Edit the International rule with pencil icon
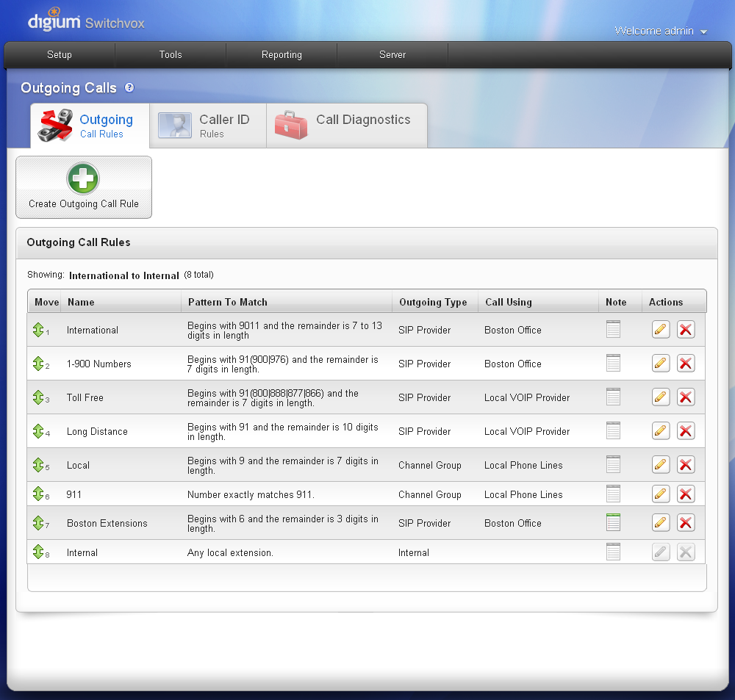Viewport: 735px width, 700px height. click(x=661, y=330)
